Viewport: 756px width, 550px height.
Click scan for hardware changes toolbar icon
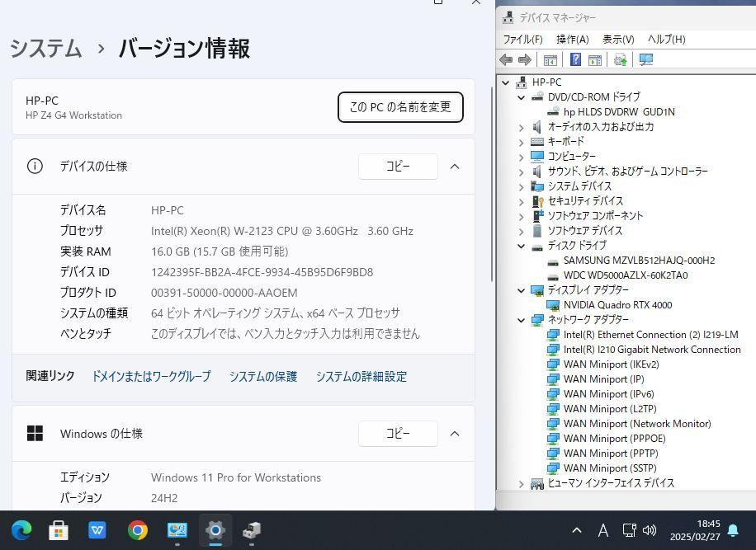pos(646,59)
